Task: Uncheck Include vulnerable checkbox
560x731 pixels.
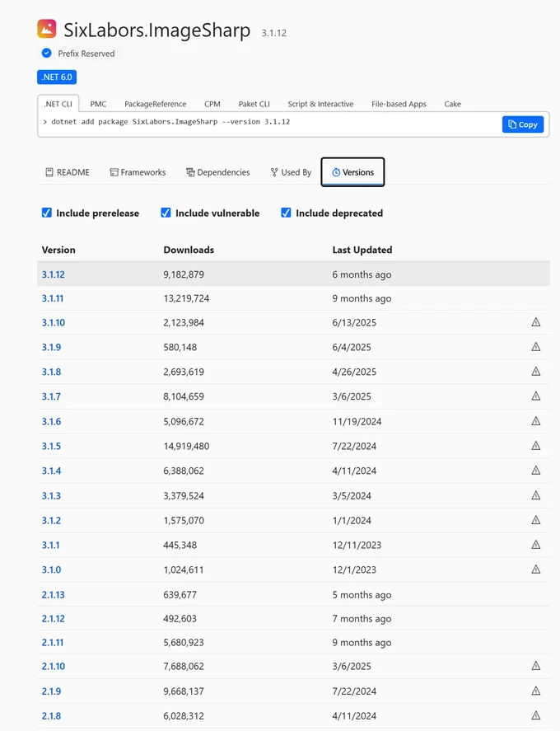Action: point(166,213)
